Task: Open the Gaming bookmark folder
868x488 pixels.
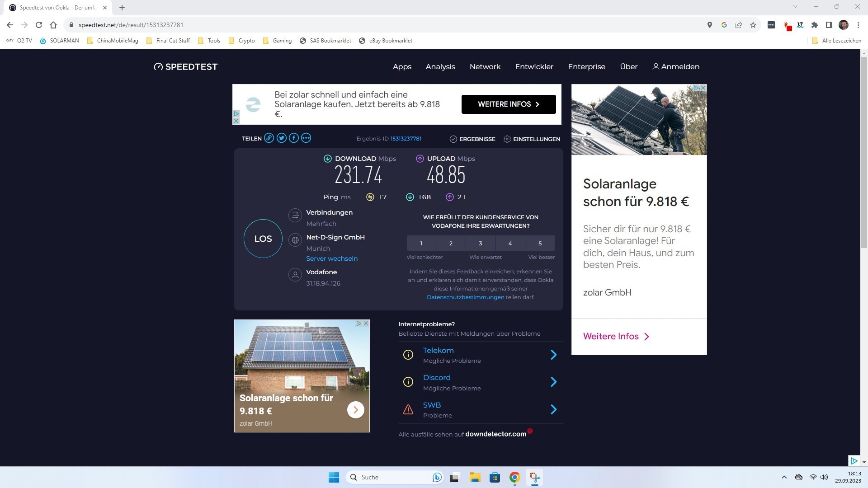Action: 278,41
